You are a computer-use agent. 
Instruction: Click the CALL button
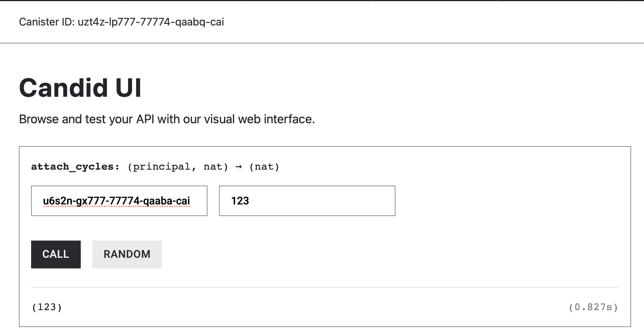[x=56, y=254]
